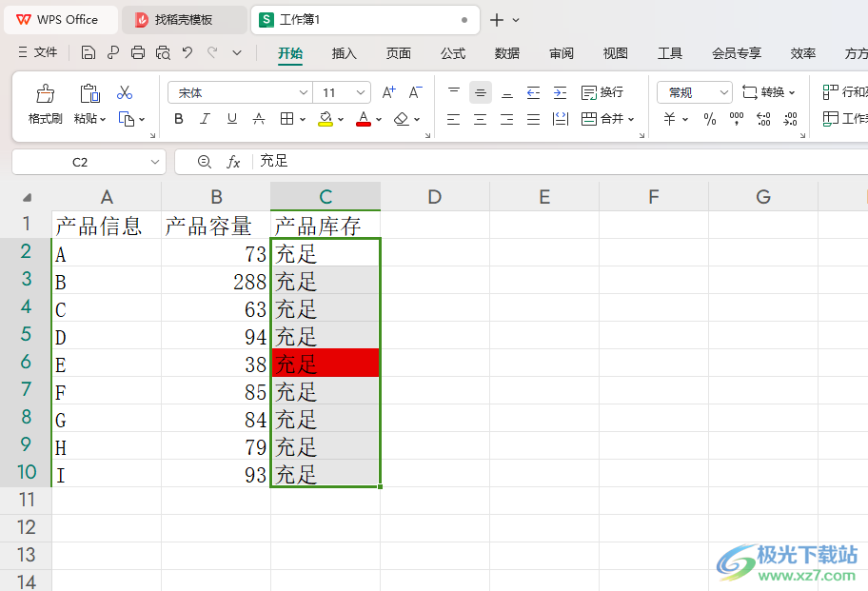Click the cell borders icon

[x=286, y=118]
